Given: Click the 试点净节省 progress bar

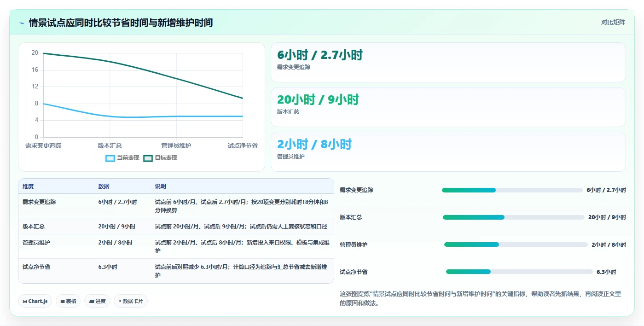Looking at the screenshot, I should tap(519, 272).
